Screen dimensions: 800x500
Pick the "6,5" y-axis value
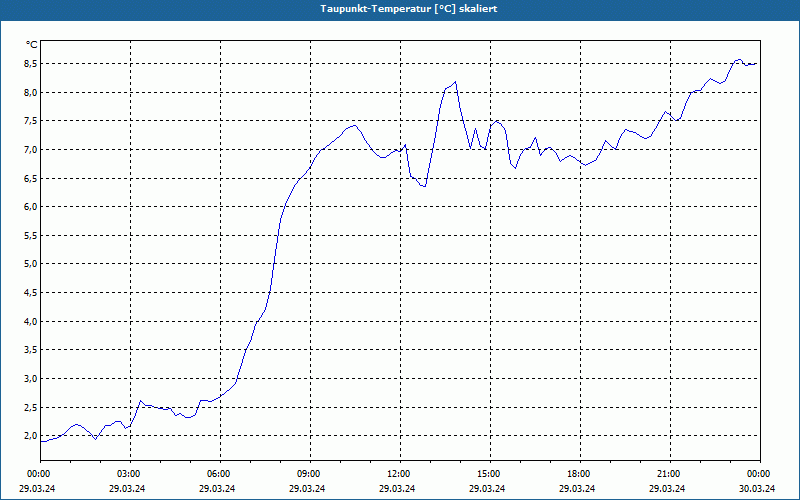31,178
